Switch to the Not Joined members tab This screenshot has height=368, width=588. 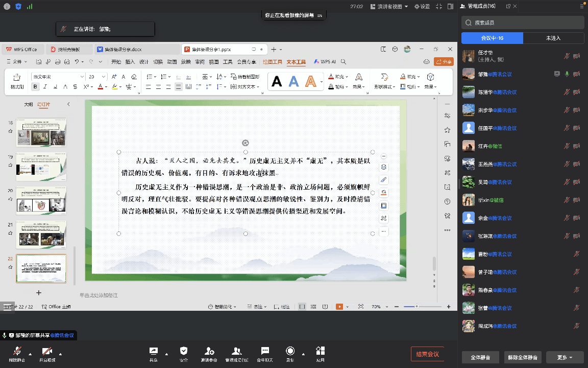click(x=553, y=38)
